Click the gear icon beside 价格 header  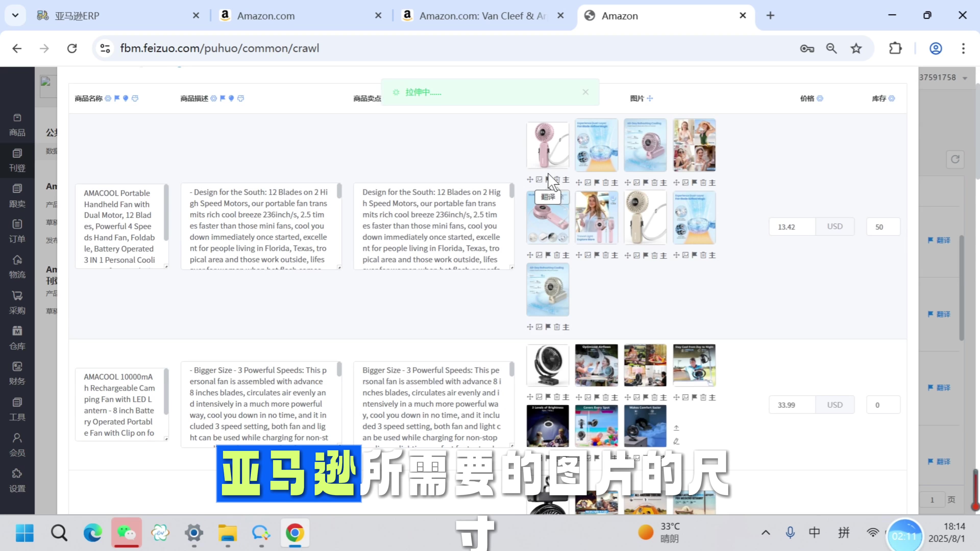click(820, 98)
